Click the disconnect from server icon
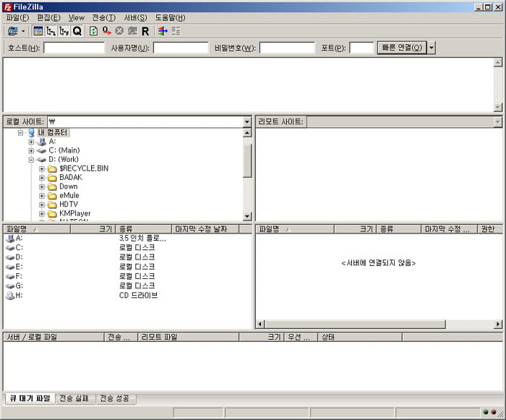The height and width of the screenshot is (420, 506). [x=132, y=31]
